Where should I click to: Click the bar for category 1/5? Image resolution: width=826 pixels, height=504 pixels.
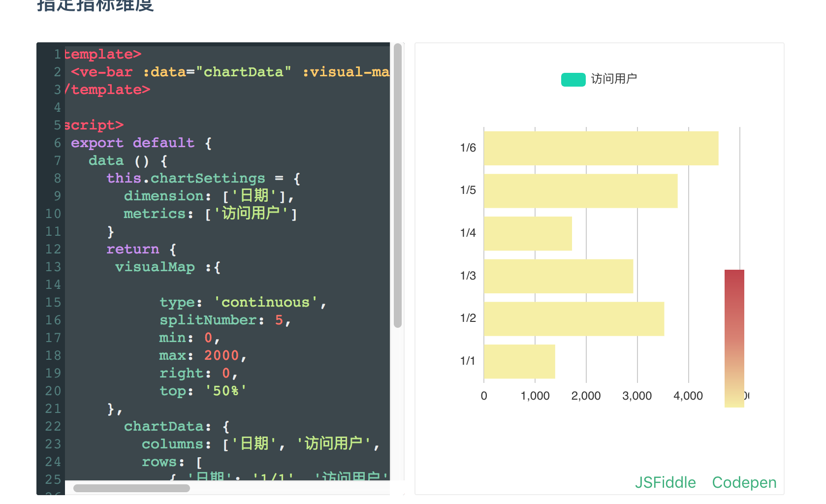click(x=581, y=190)
